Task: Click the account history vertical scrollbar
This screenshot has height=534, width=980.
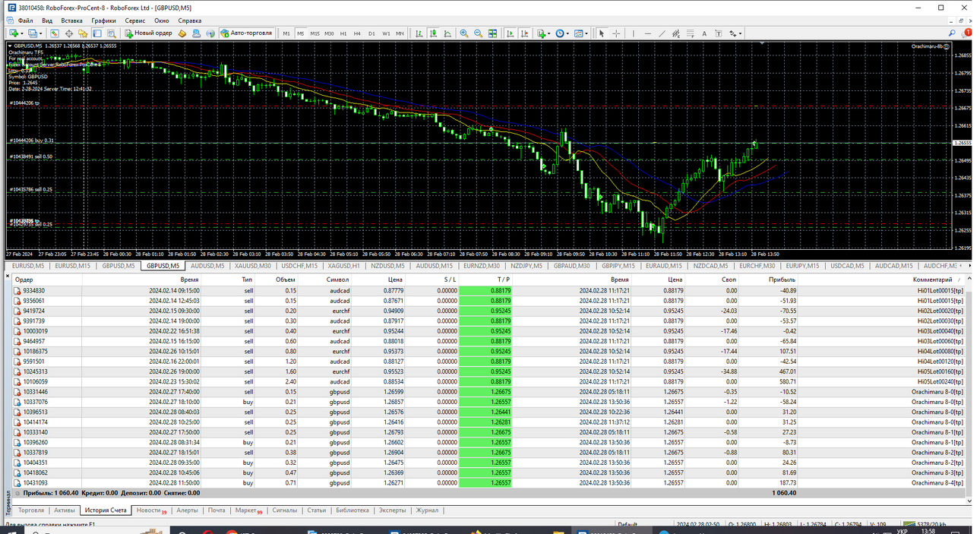Action: coord(969,387)
